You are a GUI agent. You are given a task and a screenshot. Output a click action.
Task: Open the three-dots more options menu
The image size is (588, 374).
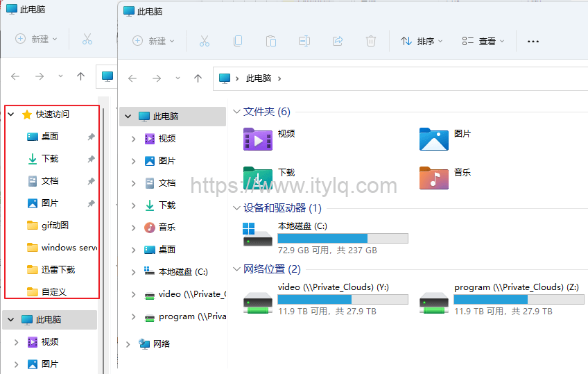coord(533,41)
